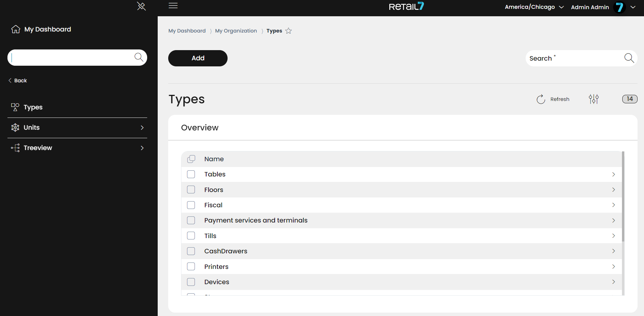This screenshot has height=316, width=644.
Task: Select Treeview in the sidebar menu
Action: [77, 148]
